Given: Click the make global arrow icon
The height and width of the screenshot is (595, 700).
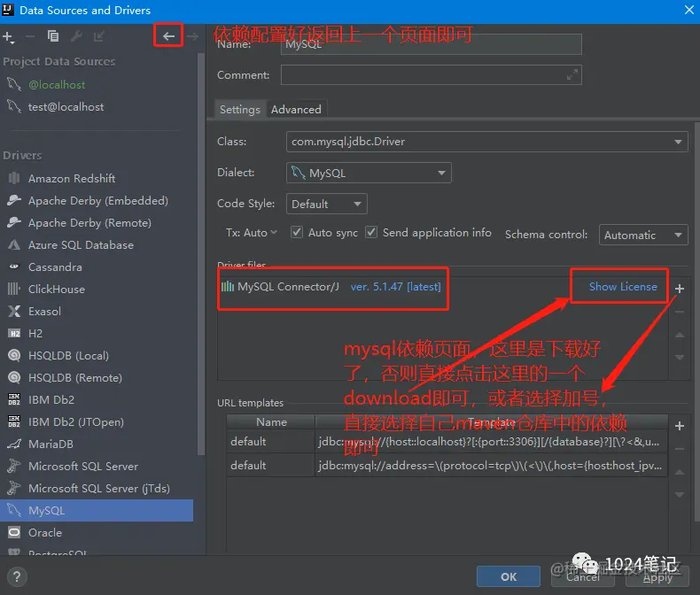Looking at the screenshot, I should click(x=98, y=36).
